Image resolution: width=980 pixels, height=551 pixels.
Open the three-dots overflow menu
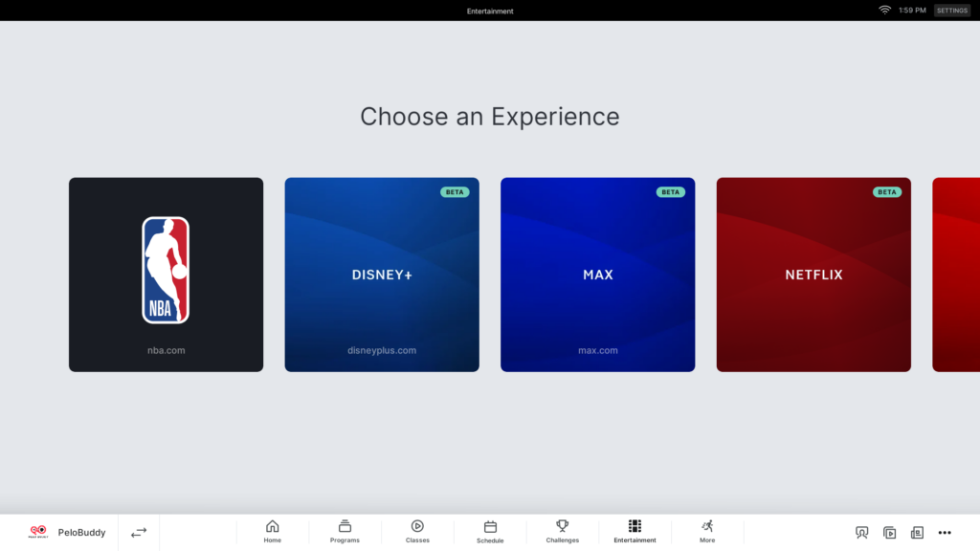click(x=945, y=533)
